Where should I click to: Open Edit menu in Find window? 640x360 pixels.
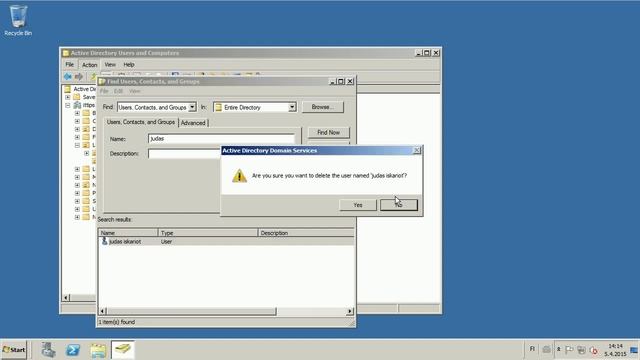click(x=118, y=91)
